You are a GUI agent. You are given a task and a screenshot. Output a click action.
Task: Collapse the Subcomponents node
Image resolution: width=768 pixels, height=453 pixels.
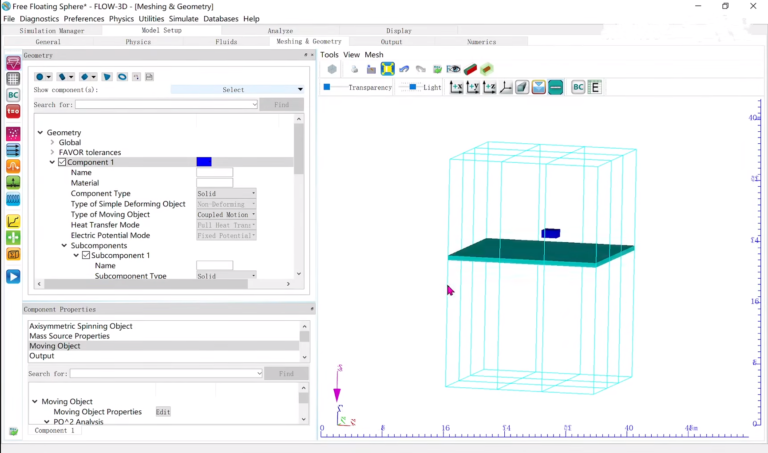[64, 245]
